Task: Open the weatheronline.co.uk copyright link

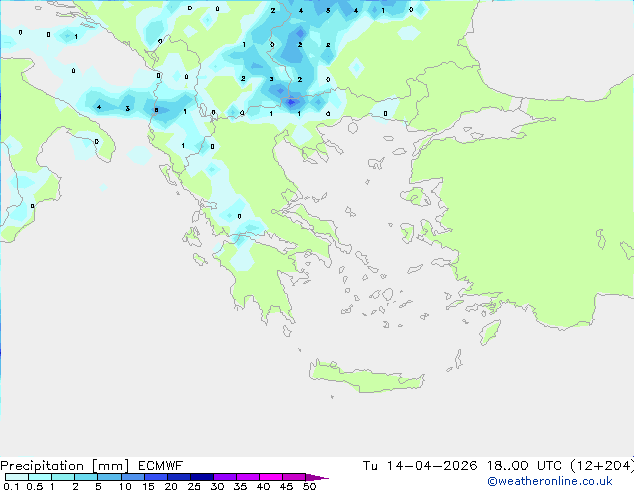Action: [550, 481]
